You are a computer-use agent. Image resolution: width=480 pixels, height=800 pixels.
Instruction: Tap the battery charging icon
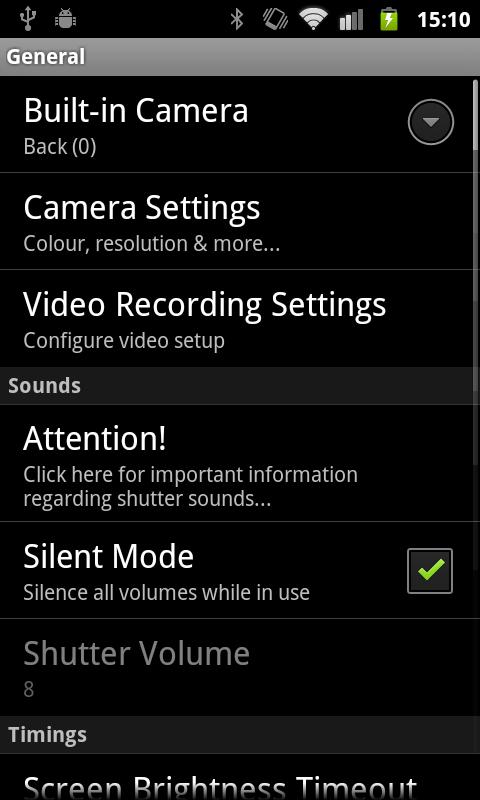pyautogui.click(x=389, y=19)
